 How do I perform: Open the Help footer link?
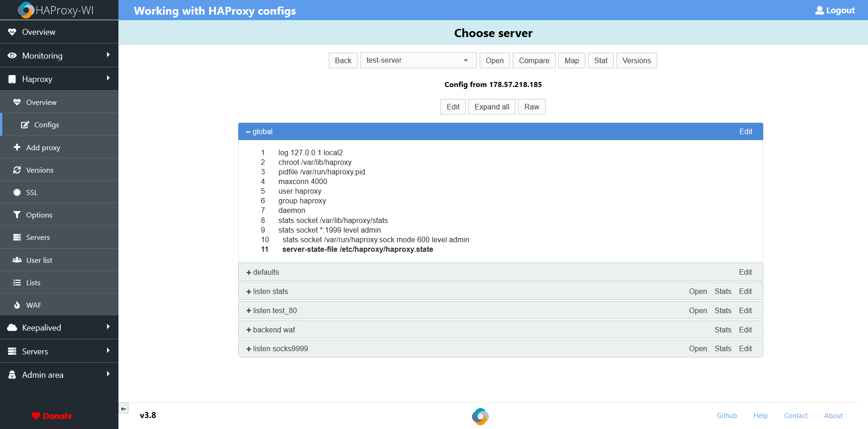coord(761,416)
